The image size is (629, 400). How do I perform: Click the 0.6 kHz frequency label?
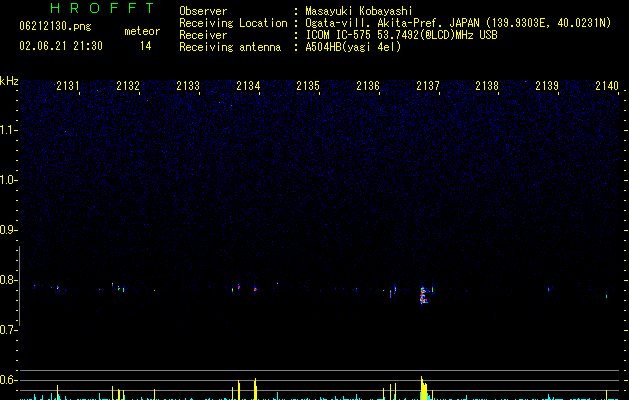(9, 380)
